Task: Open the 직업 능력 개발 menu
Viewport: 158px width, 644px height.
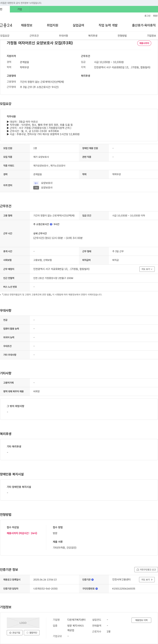Action: [108, 25]
